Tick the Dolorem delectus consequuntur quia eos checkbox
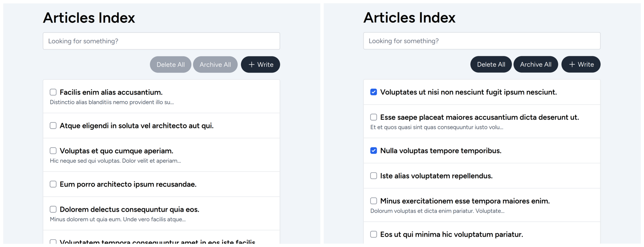This screenshot has width=644, height=247. (53, 209)
